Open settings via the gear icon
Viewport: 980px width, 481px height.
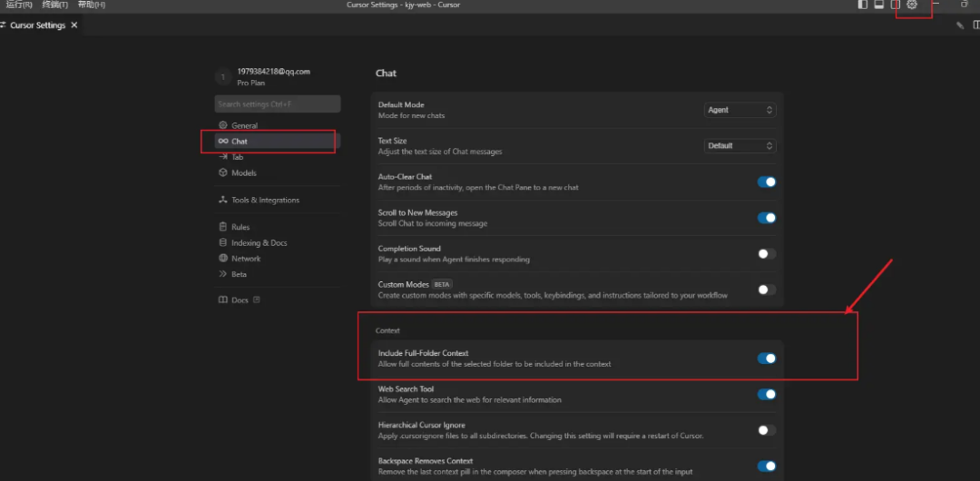912,5
